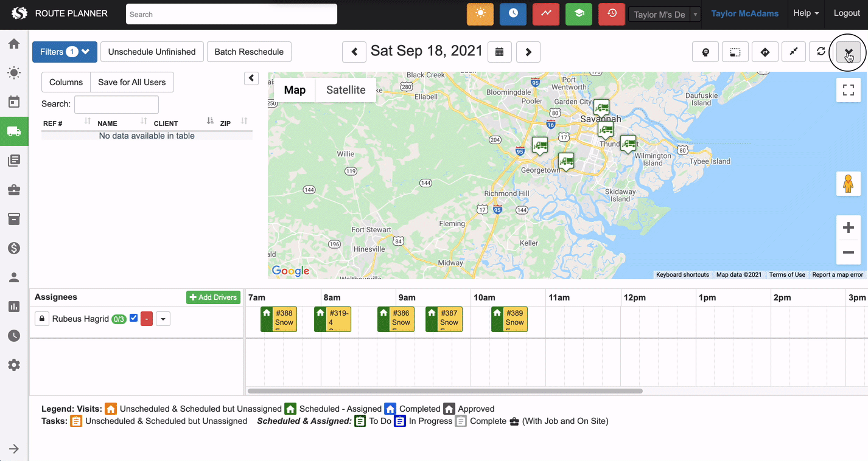
Task: Click the refresh icon in toolbar
Action: [821, 52]
